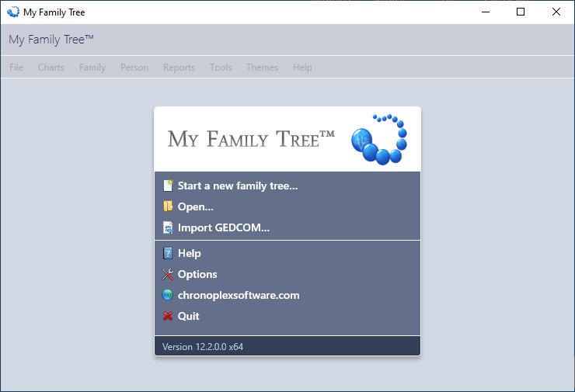Click the globe icon beside chronoplexsoftware.com

click(x=168, y=295)
